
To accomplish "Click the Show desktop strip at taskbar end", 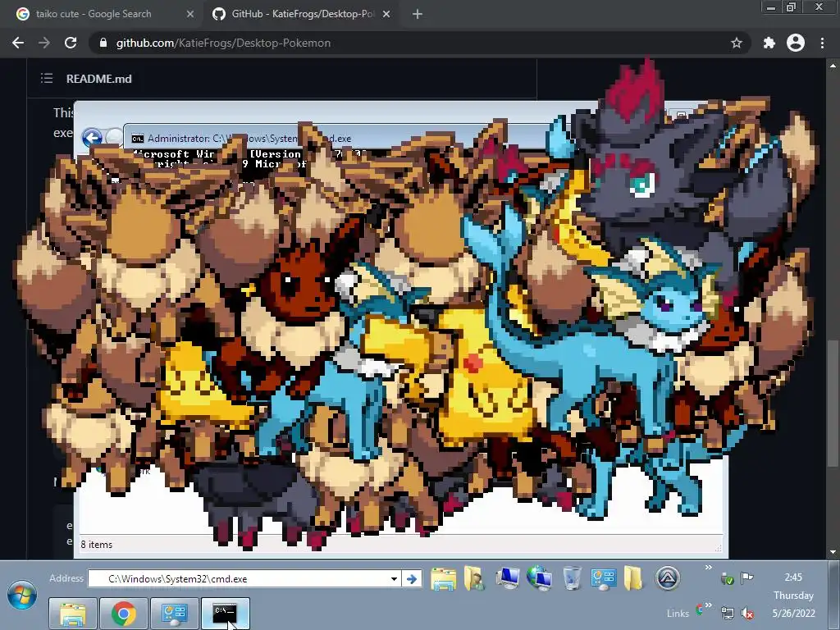I will tap(834, 596).
